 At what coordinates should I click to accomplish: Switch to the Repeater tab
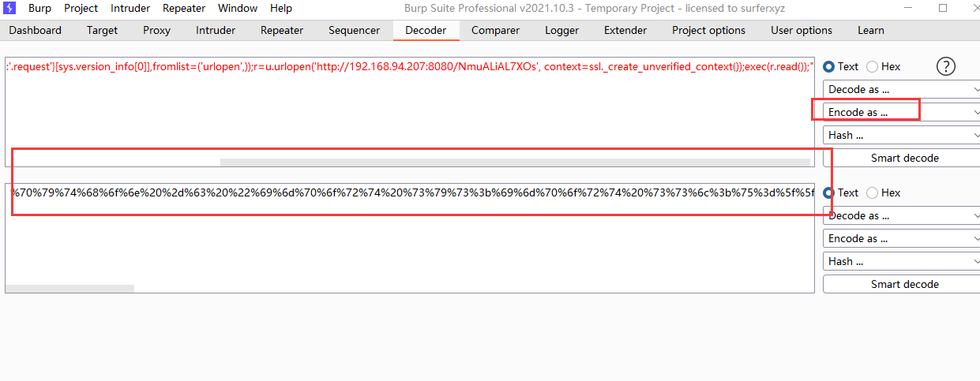tap(282, 30)
